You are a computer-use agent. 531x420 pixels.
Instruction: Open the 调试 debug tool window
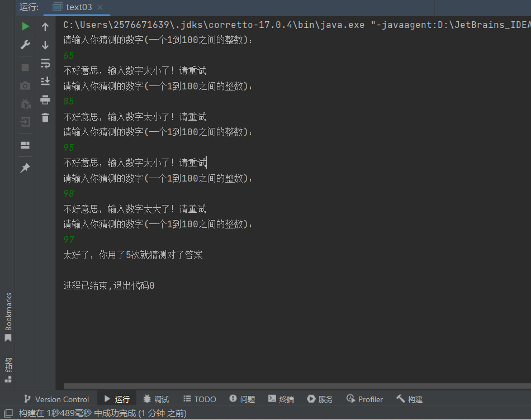[156, 399]
